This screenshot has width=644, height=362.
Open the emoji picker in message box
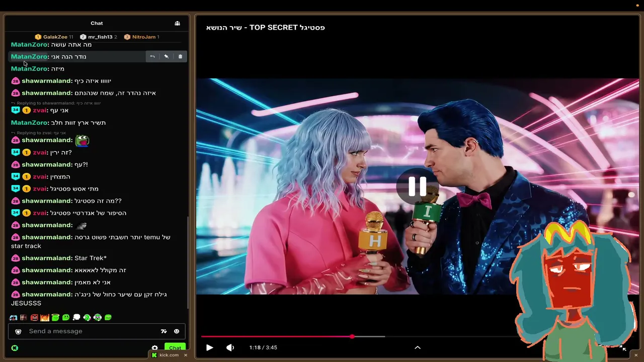(177, 331)
